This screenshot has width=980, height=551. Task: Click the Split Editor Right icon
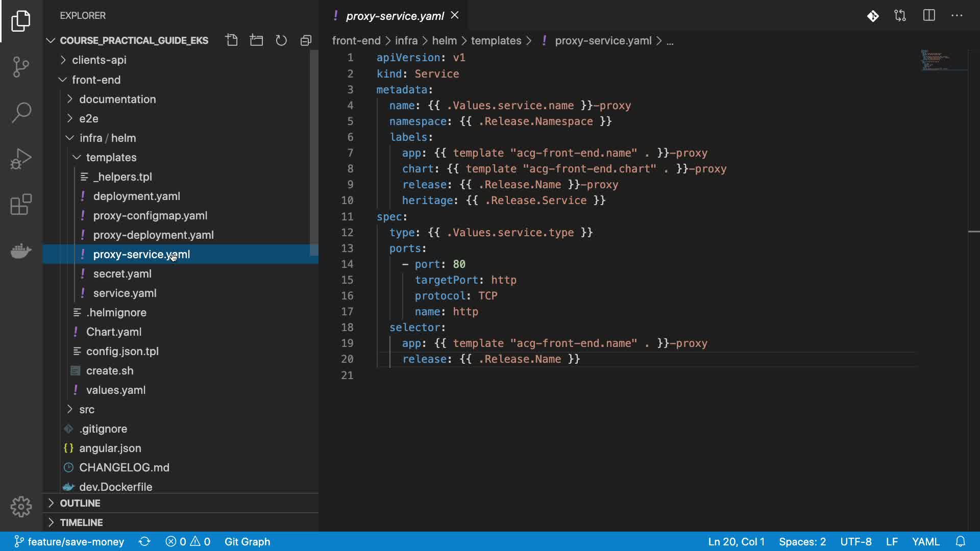929,15
